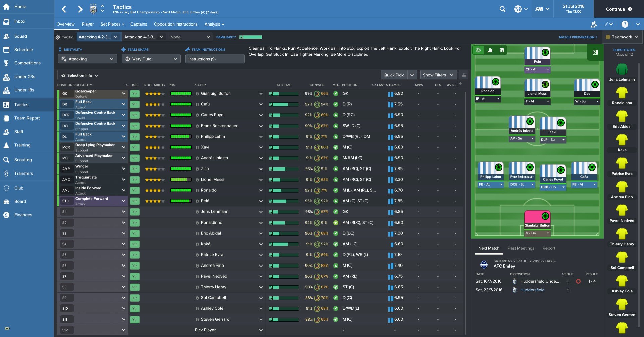Open the Set Pieces menu
The height and width of the screenshot is (337, 644).
pyautogui.click(x=112, y=24)
